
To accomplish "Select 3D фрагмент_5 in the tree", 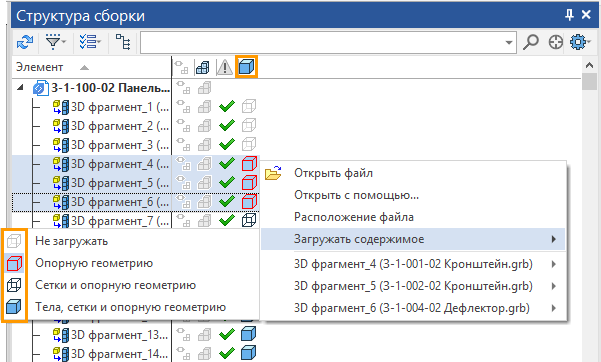I will pyautogui.click(x=120, y=183).
